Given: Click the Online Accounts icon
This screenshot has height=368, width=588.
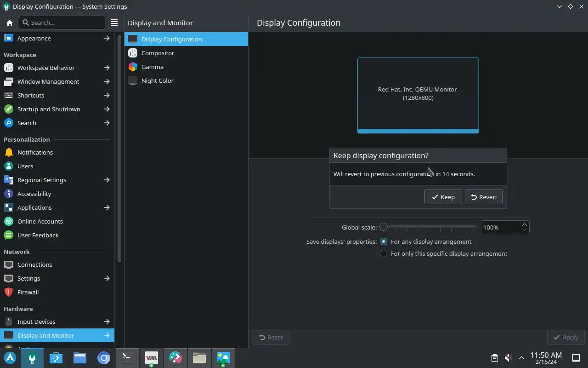Looking at the screenshot, I should click(8, 221).
